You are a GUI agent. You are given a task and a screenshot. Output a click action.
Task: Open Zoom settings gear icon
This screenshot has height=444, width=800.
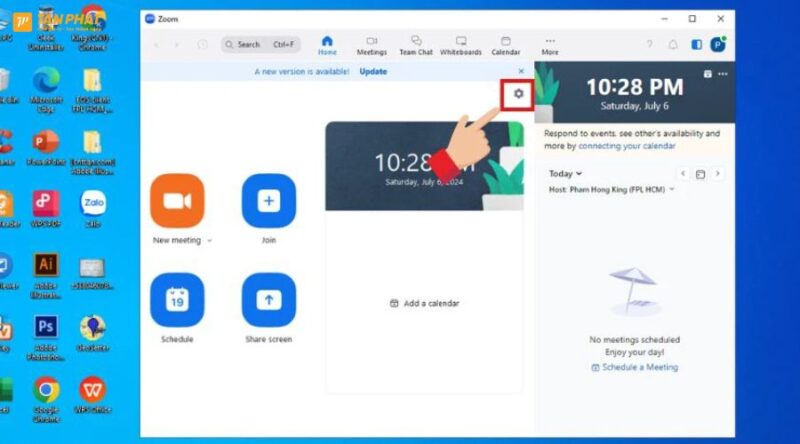pos(518,94)
